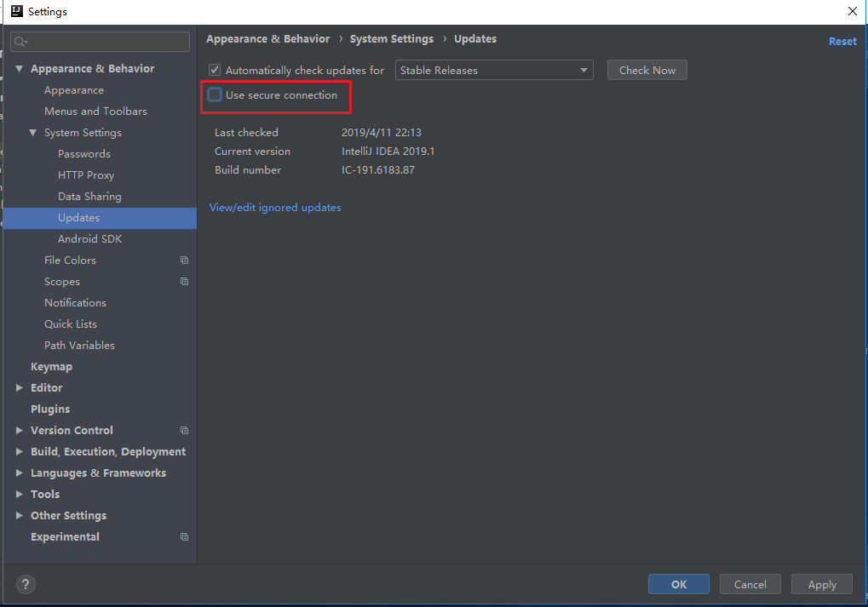This screenshot has height=607, width=868.
Task: Open Quick Lists settings
Action: coord(71,324)
